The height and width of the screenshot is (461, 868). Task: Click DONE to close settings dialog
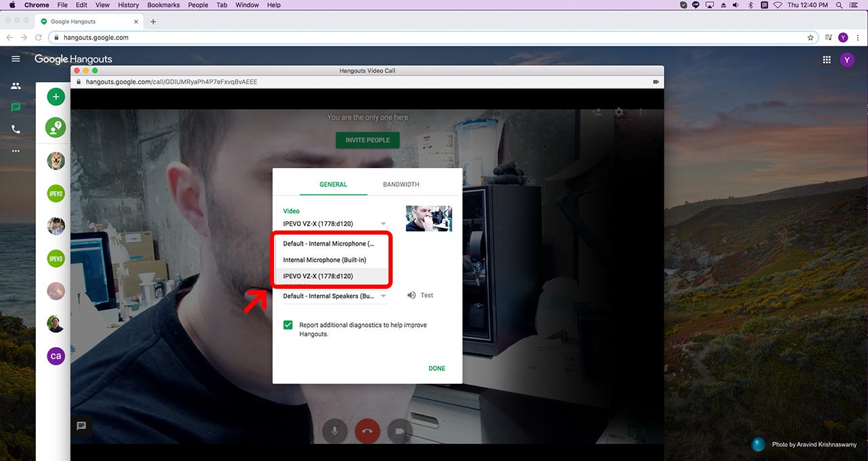pos(437,369)
